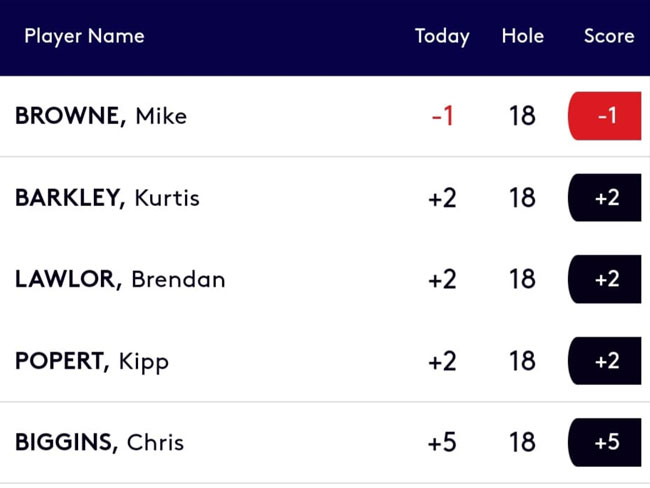Click hole 18 value for Popert
This screenshot has width=650, height=488.
(x=522, y=361)
